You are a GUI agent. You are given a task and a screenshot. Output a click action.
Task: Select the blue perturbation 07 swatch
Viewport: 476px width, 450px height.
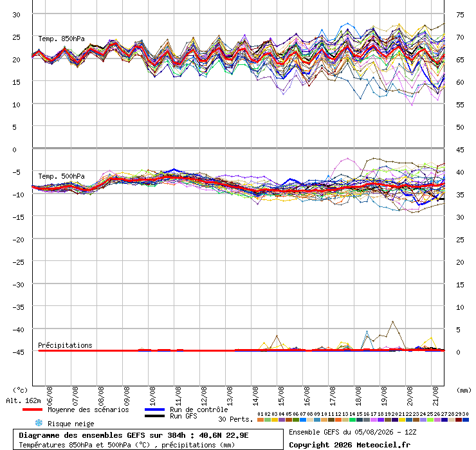tap(303, 420)
